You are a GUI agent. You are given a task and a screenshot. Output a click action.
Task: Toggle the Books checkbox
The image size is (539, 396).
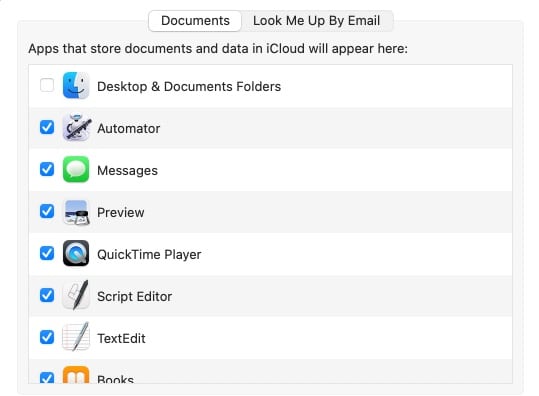(47, 378)
